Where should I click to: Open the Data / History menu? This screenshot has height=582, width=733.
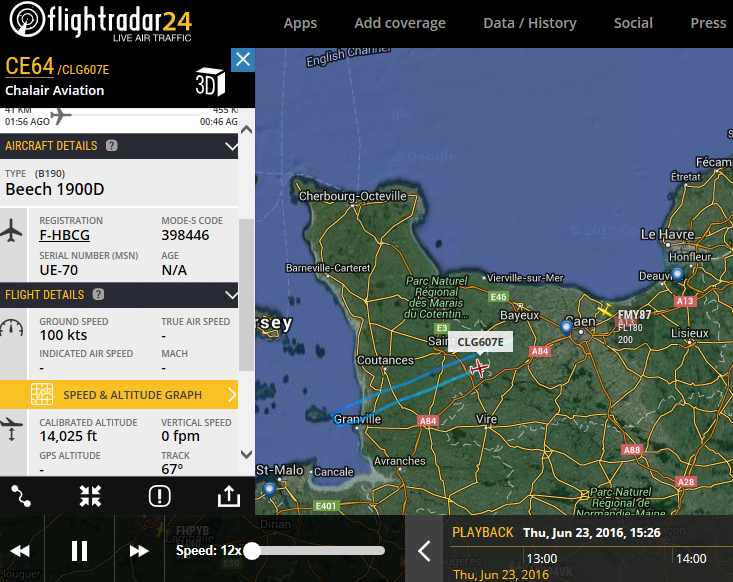point(530,23)
